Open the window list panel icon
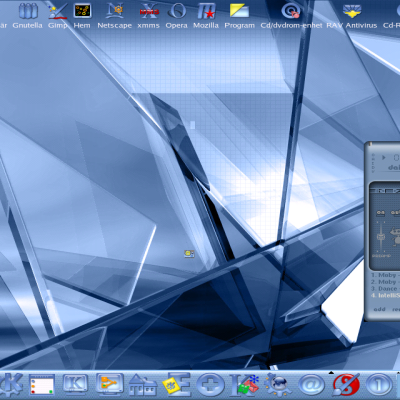The image size is (400, 400). click(x=42, y=385)
